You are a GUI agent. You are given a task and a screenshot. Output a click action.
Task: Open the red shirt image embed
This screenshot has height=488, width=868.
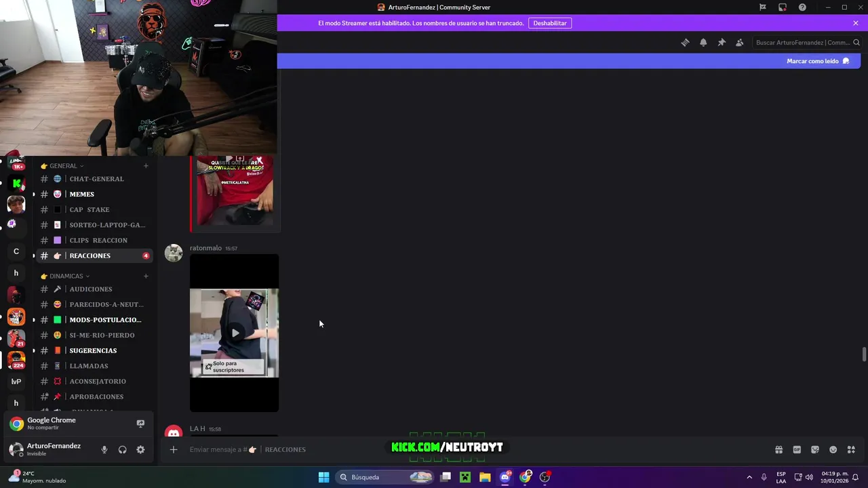point(235,191)
